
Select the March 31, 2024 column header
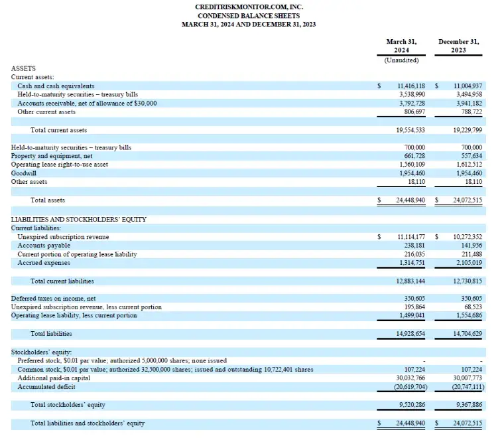pyautogui.click(x=401, y=46)
